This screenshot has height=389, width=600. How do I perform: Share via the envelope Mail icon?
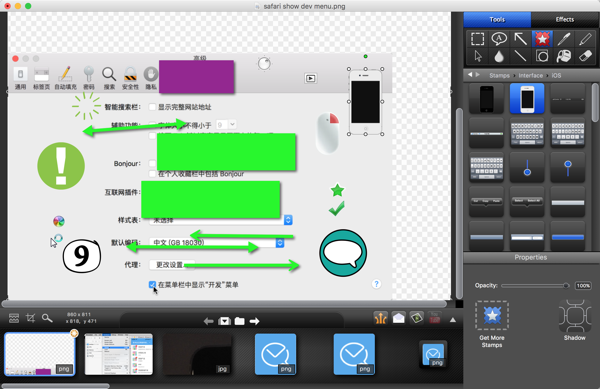398,318
